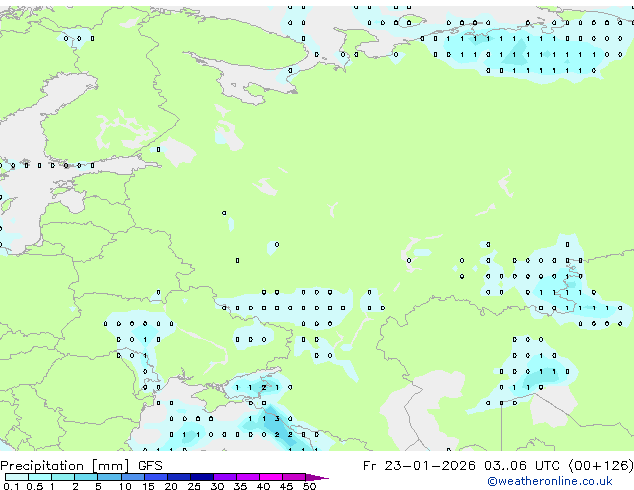Viewport: 634px width, 490px height.
Task: Pick the 45–50 mm legend swatch
Action: tap(294, 477)
